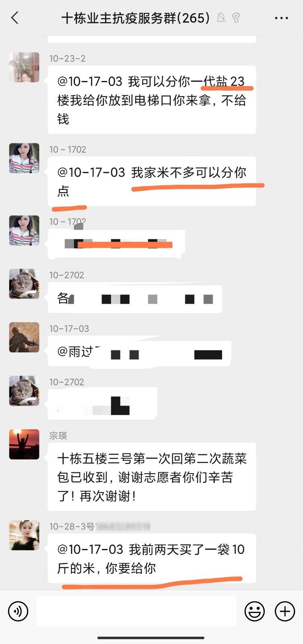This screenshot has height=644, width=303.
Task: Open the 10-23-2 user's avatar profile
Action: click(24, 67)
